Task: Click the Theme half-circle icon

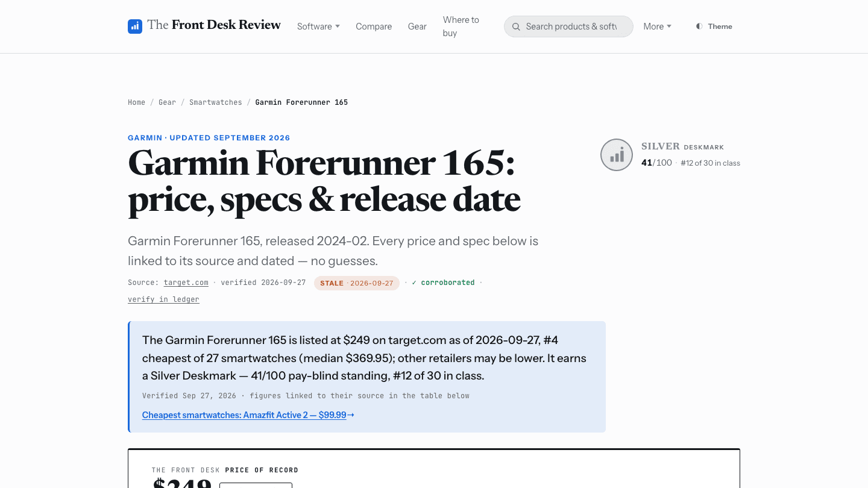Action: pyautogui.click(x=699, y=27)
